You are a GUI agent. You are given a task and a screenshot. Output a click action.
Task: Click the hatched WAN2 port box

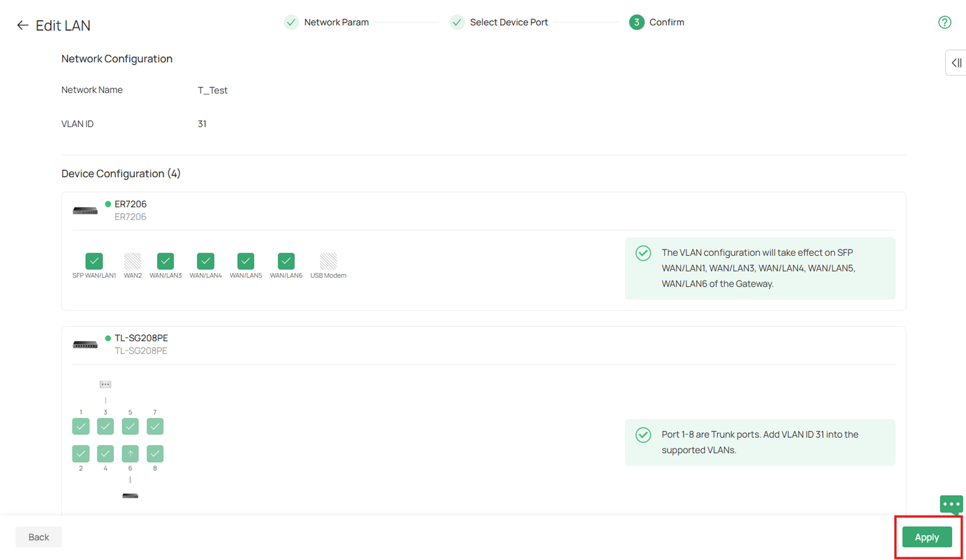[x=133, y=261]
